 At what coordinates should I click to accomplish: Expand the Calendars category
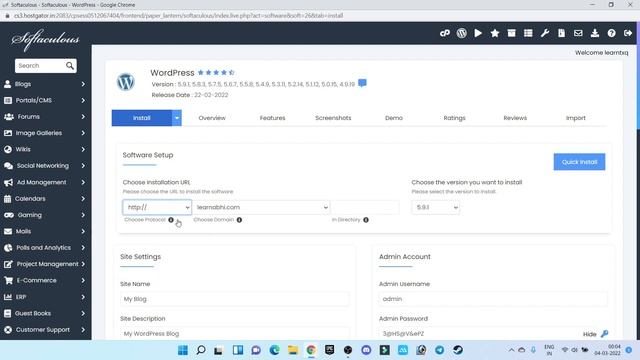point(45,199)
